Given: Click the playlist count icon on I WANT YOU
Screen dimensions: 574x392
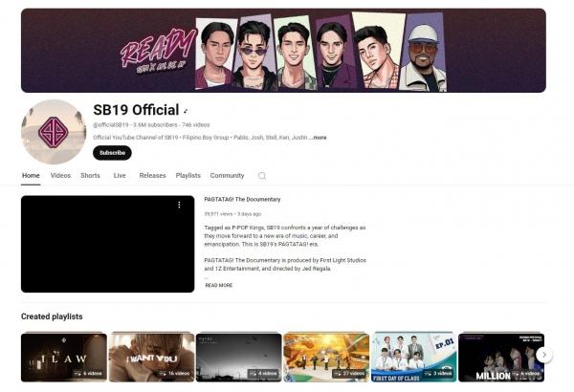Looking at the screenshot, I should (163, 373).
